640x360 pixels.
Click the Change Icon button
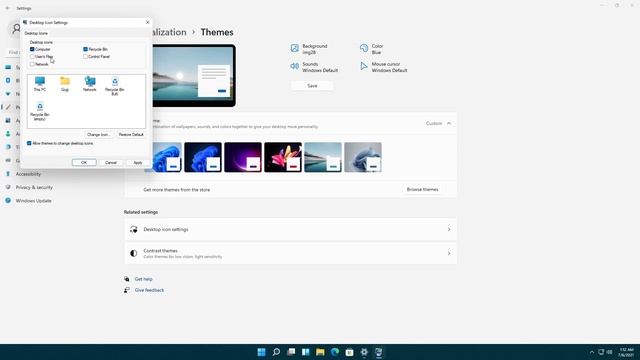click(x=98, y=134)
